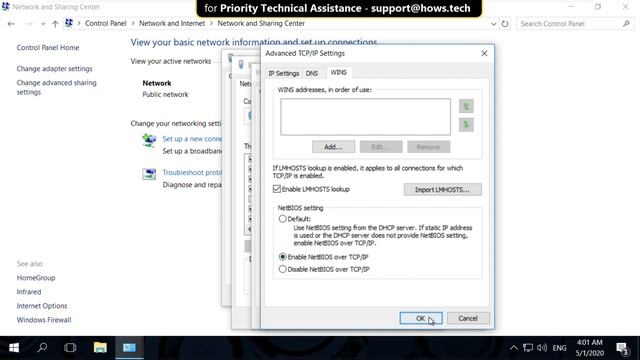Switch to the DNS tab
The image size is (640, 360).
click(312, 73)
